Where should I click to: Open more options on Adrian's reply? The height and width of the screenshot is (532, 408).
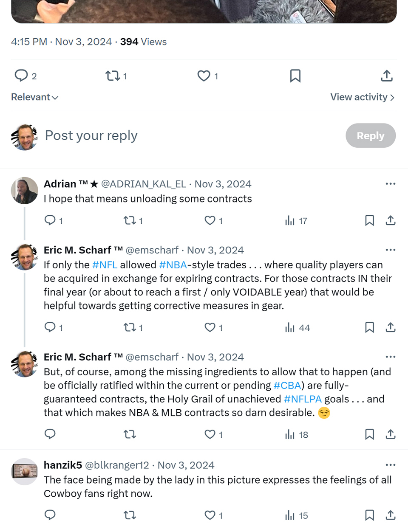pos(391,184)
